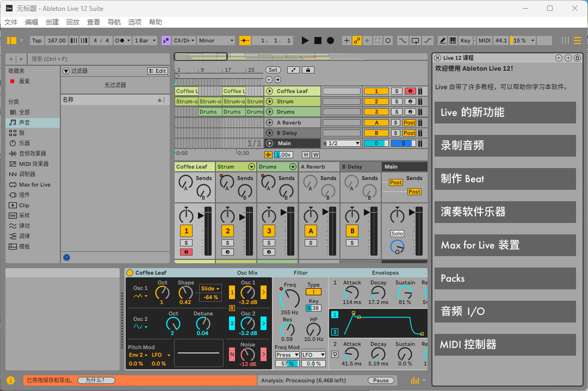Arm the transport Record button

tap(330, 40)
